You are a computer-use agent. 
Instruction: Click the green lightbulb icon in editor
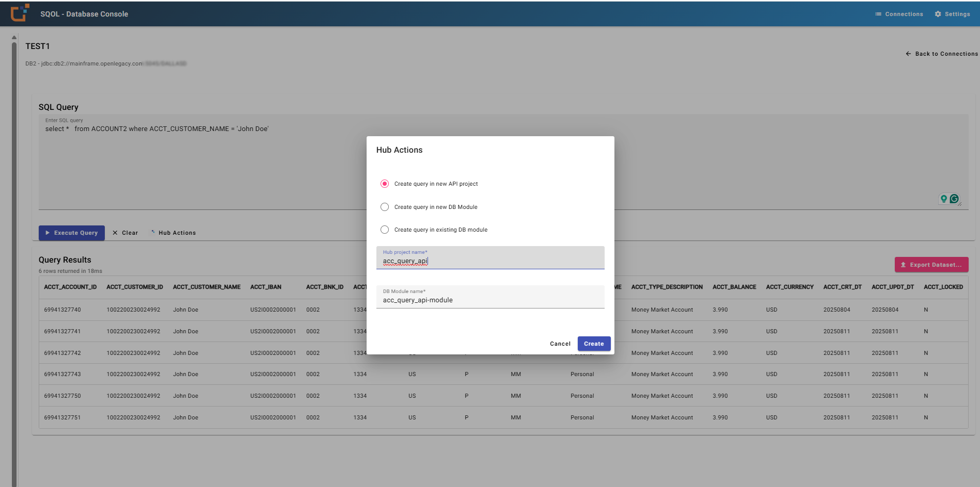tap(944, 199)
